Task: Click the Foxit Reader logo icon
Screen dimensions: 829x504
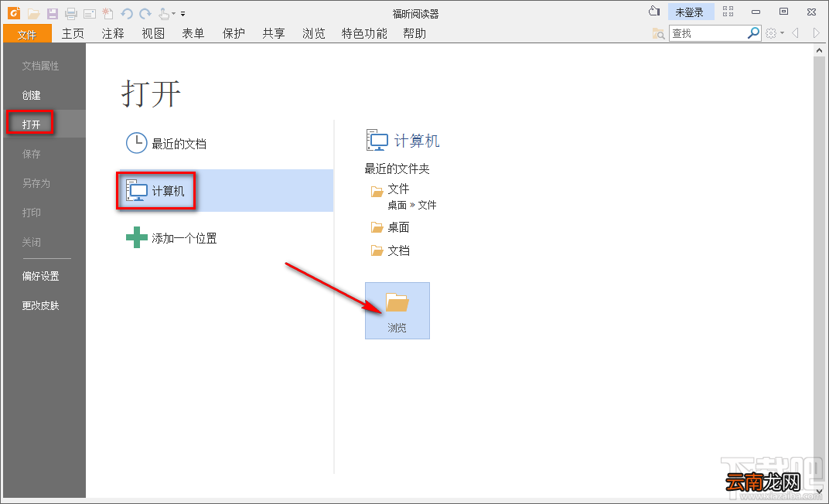Action: (14, 12)
